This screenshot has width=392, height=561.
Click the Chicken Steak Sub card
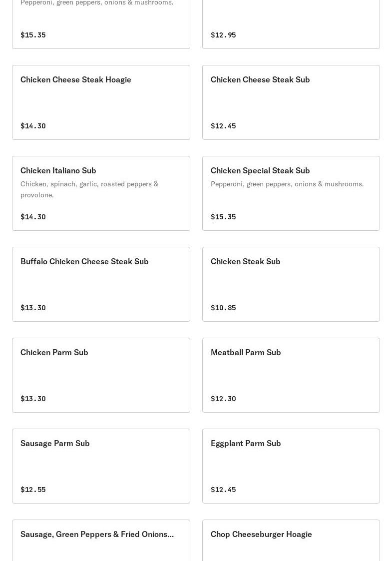coord(291,284)
